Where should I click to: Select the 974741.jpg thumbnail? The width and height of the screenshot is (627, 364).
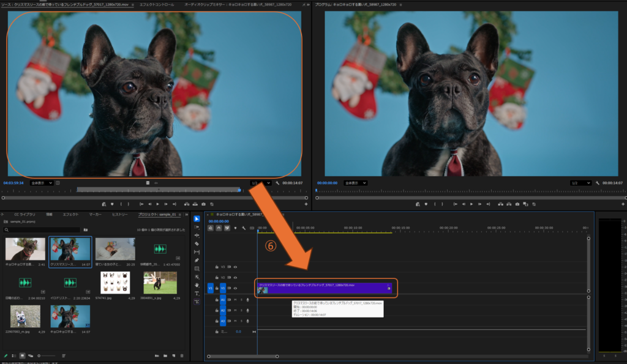[115, 283]
